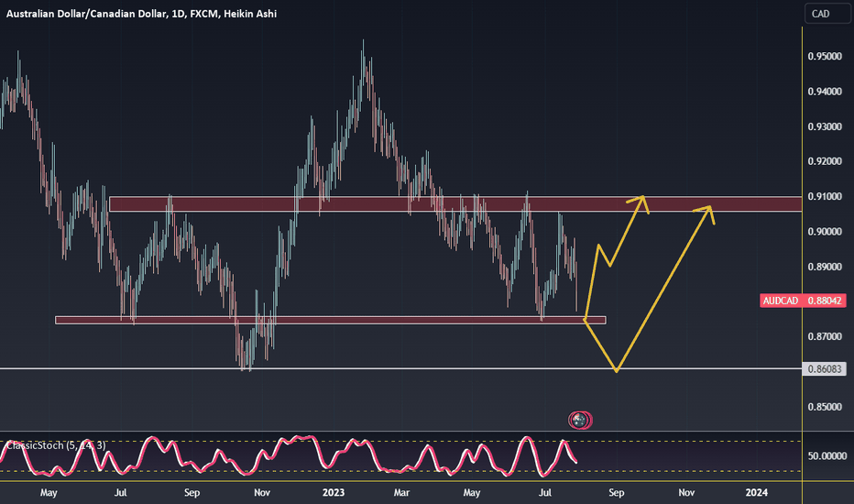Click the Nov label left of 2023
The width and height of the screenshot is (854, 504).
tap(262, 493)
